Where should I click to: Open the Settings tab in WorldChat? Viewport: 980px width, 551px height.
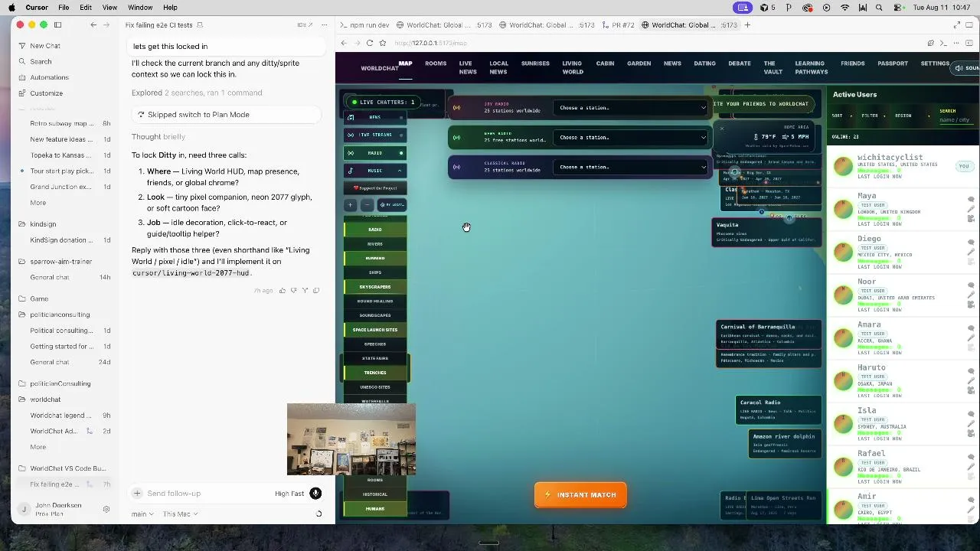click(x=935, y=64)
